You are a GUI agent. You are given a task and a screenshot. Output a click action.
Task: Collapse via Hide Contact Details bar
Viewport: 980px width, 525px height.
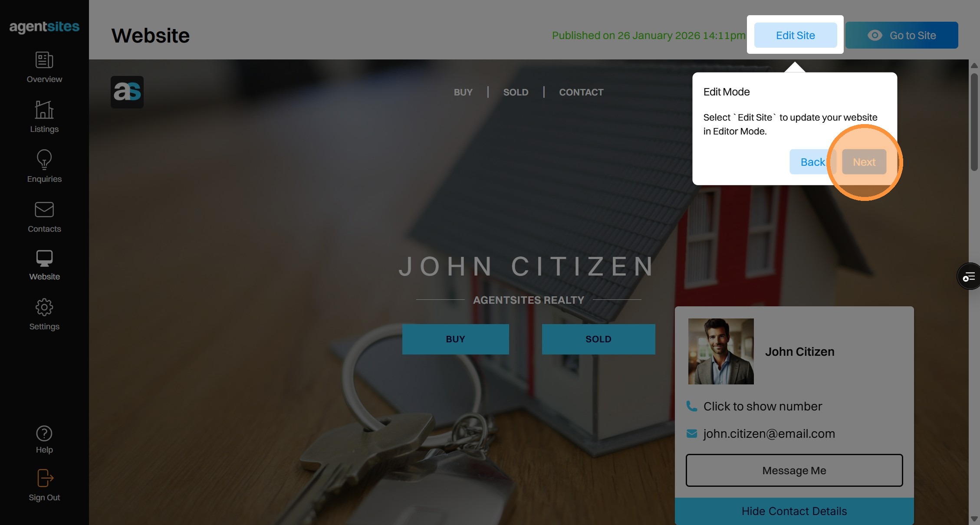pyautogui.click(x=794, y=511)
